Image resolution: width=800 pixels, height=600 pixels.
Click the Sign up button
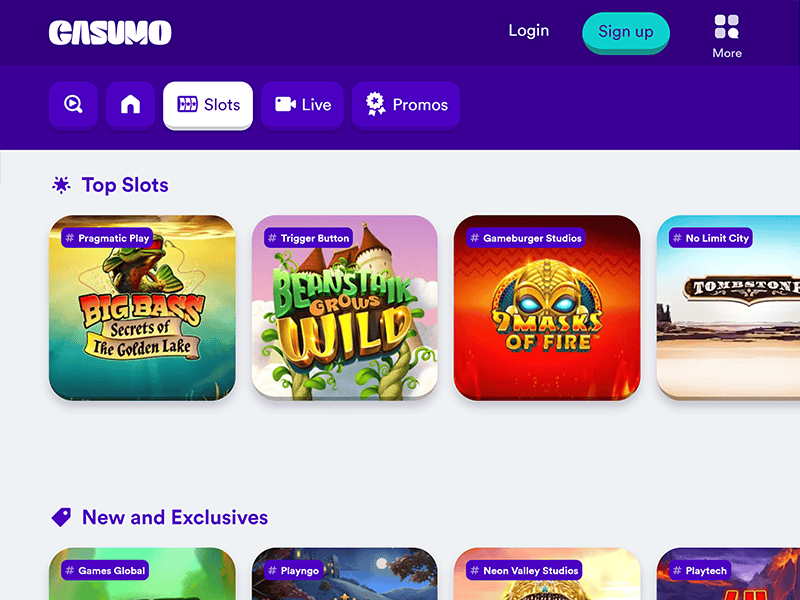626,32
